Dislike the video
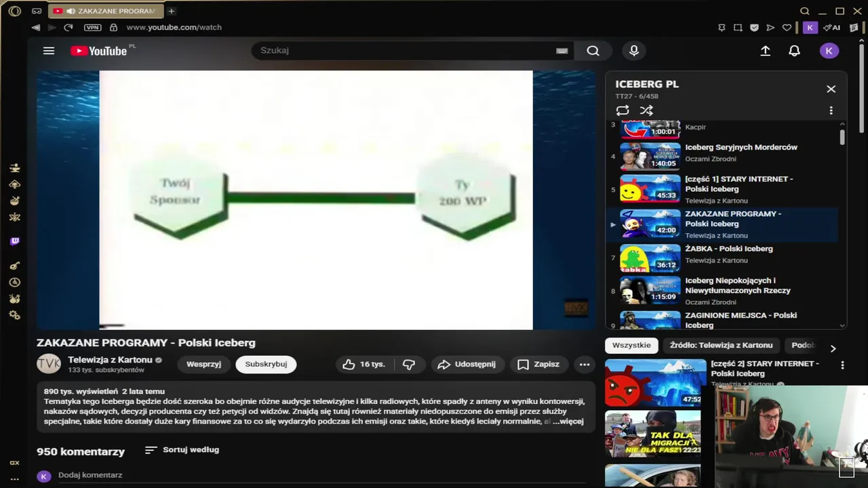868x488 pixels. (408, 364)
